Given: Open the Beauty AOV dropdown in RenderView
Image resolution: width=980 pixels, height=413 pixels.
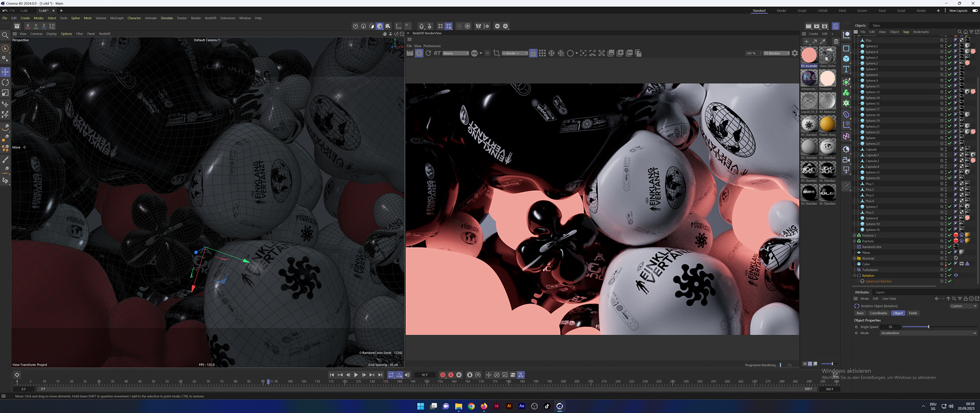Looking at the screenshot, I should click(x=456, y=53).
